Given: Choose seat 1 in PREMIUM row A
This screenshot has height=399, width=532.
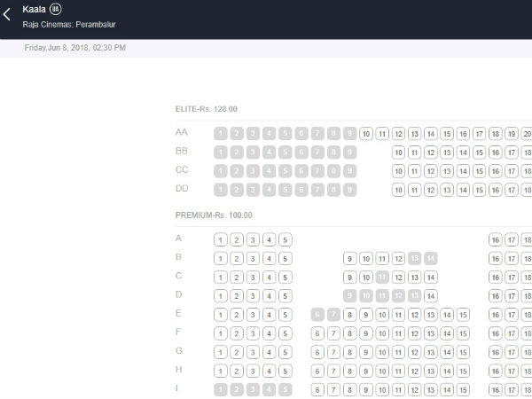Looking at the screenshot, I should (221, 239).
